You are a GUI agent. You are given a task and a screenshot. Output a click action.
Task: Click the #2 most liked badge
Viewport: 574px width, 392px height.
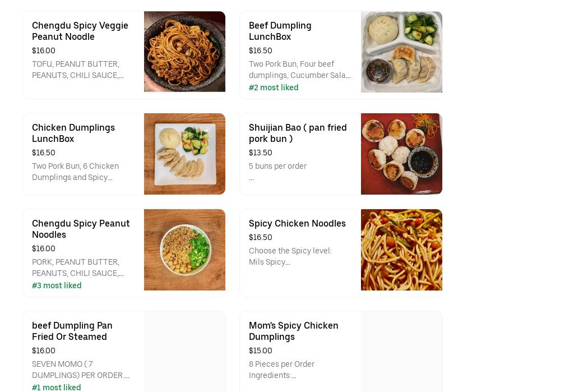(x=274, y=87)
